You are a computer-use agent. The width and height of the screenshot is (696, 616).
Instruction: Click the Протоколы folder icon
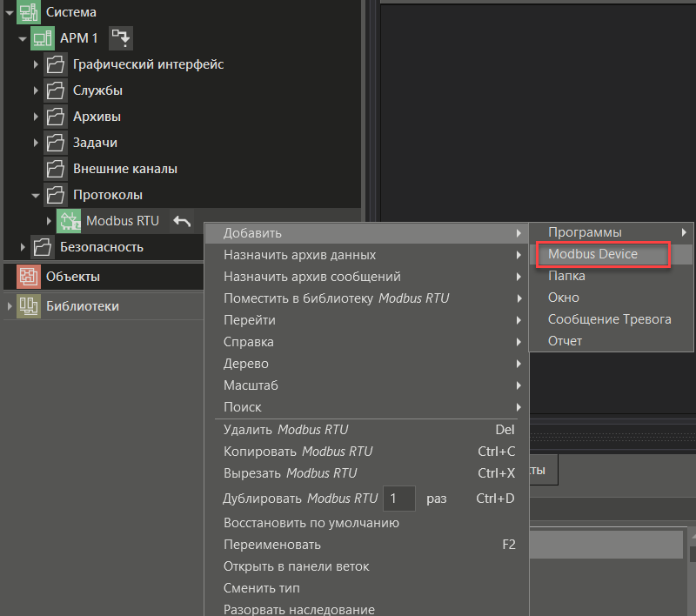[54, 194]
